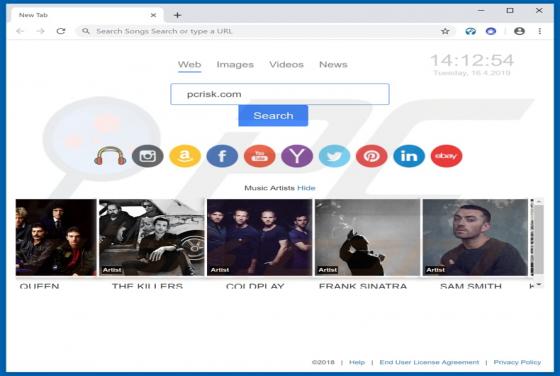Switch to the News search tab
The height and width of the screenshot is (376, 560).
coord(333,65)
